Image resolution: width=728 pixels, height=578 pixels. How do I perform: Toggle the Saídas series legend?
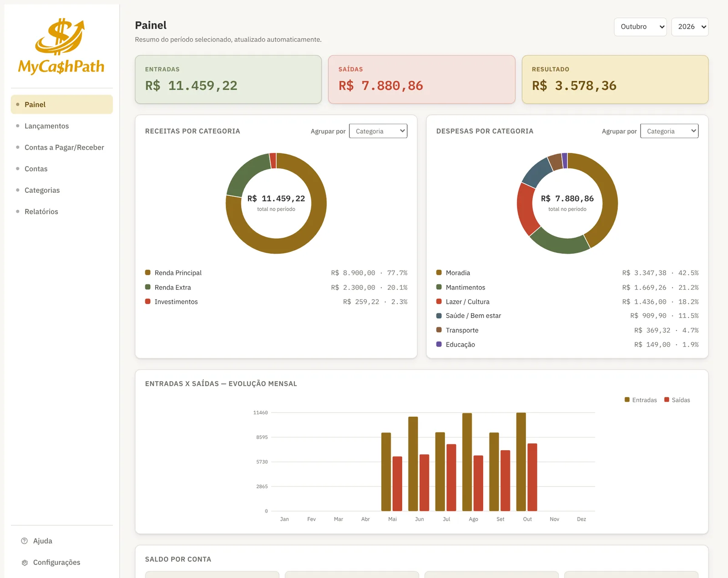click(677, 400)
